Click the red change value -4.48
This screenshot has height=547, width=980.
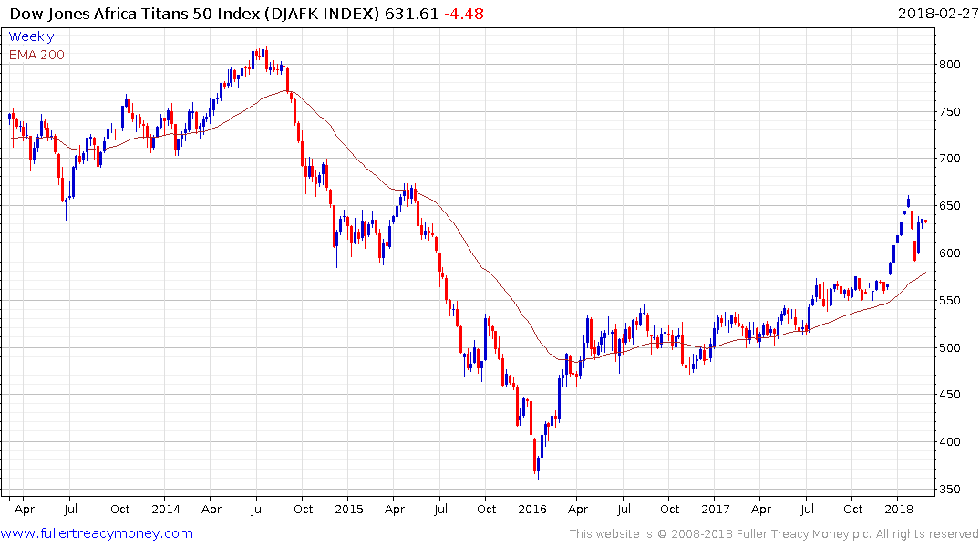pos(464,14)
